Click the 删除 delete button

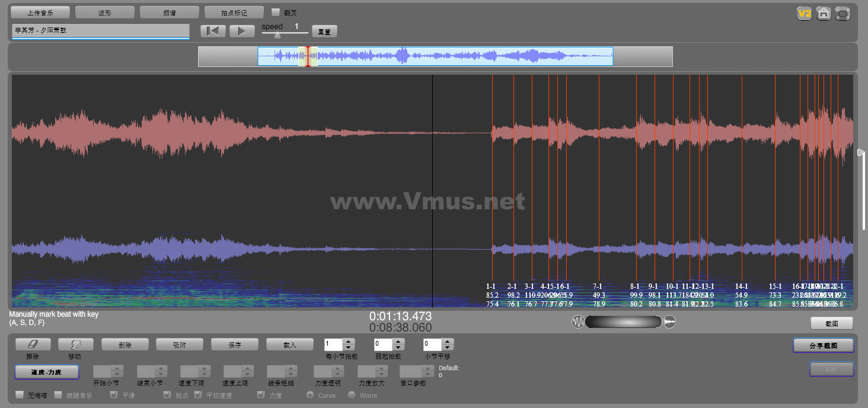125,344
